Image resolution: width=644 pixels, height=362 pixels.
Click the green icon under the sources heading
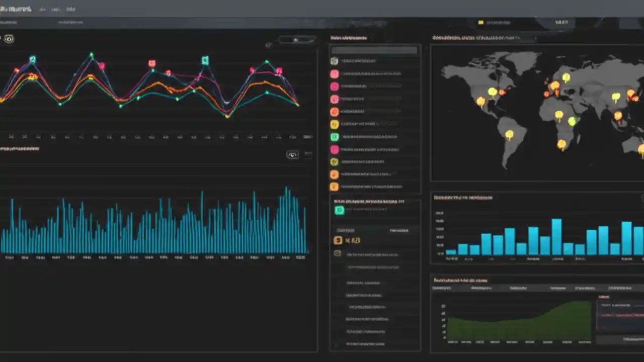[340, 210]
